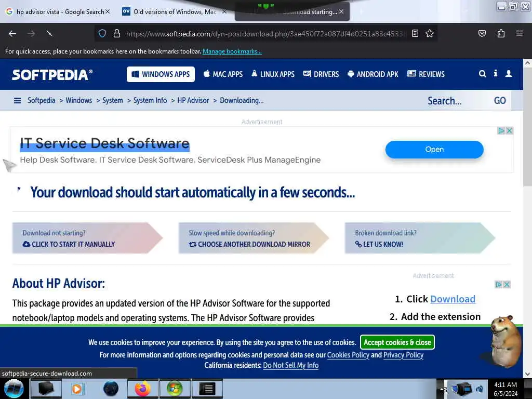Click the address bar URL
The height and width of the screenshot is (399, 532).
(266, 34)
